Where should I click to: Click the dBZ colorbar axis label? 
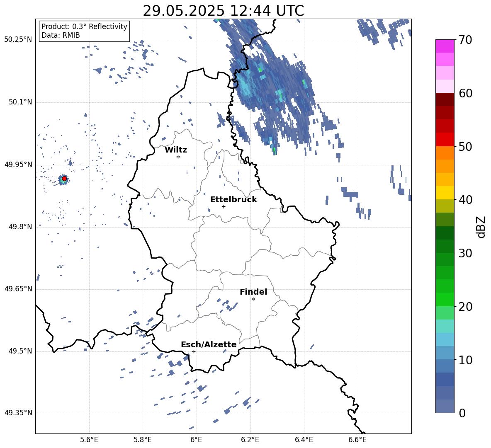pos(481,227)
